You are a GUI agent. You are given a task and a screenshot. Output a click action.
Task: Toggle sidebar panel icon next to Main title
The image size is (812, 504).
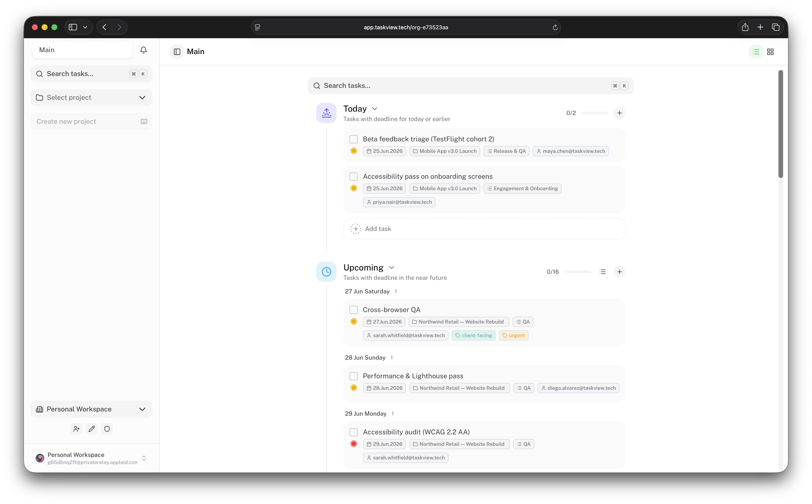click(177, 52)
